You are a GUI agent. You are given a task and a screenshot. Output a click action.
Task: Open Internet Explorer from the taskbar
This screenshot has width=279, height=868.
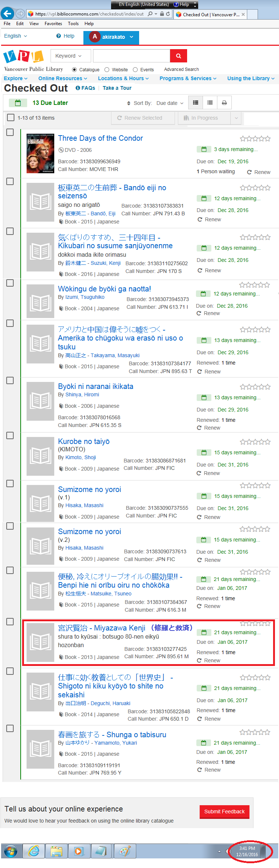34,852
